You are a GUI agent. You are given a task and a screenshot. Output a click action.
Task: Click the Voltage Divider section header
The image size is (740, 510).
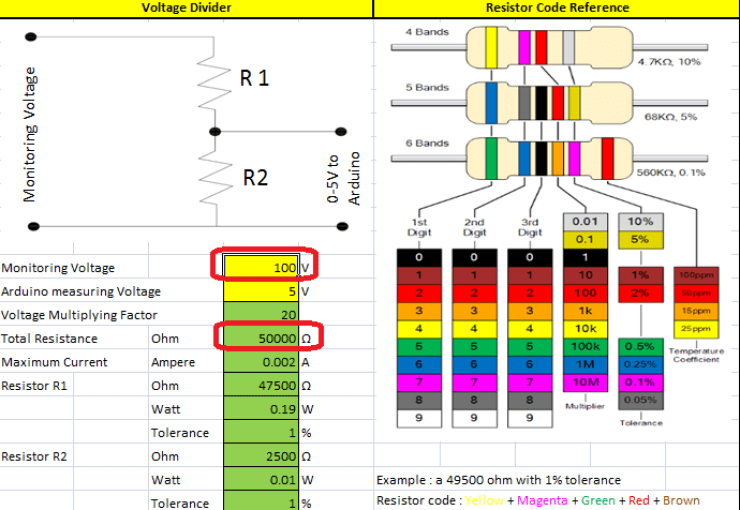pos(186,8)
